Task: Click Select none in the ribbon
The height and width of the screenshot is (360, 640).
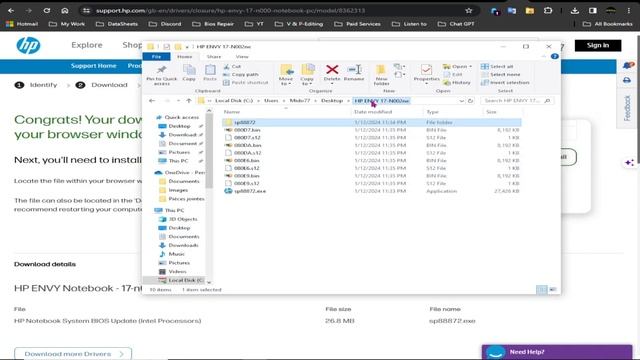Action: pyautogui.click(x=500, y=74)
